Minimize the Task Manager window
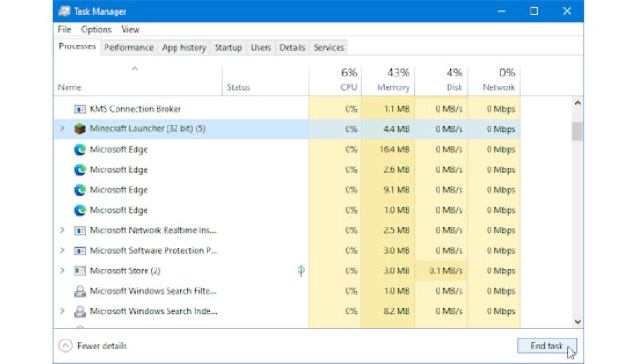This screenshot has height=364, width=637. tap(501, 11)
